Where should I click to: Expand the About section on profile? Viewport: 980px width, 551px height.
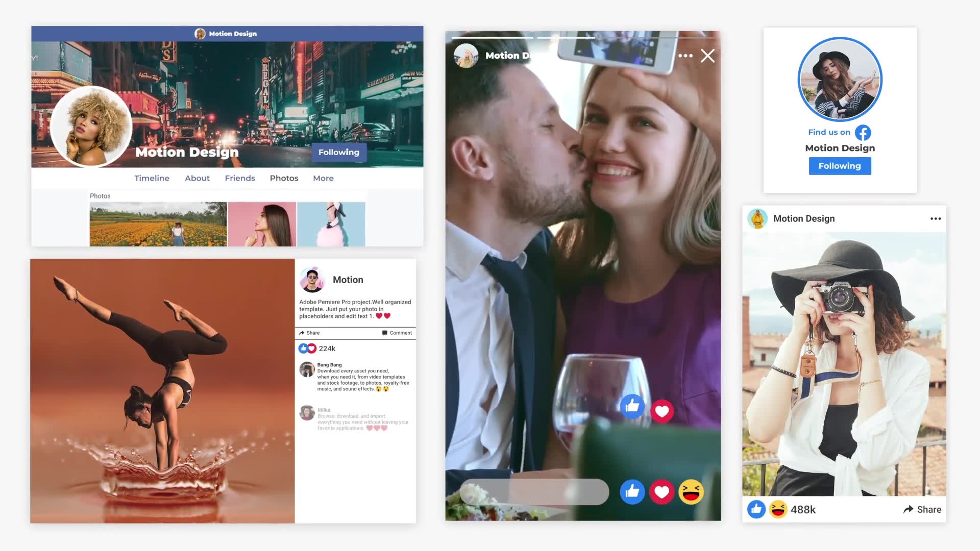point(197,178)
